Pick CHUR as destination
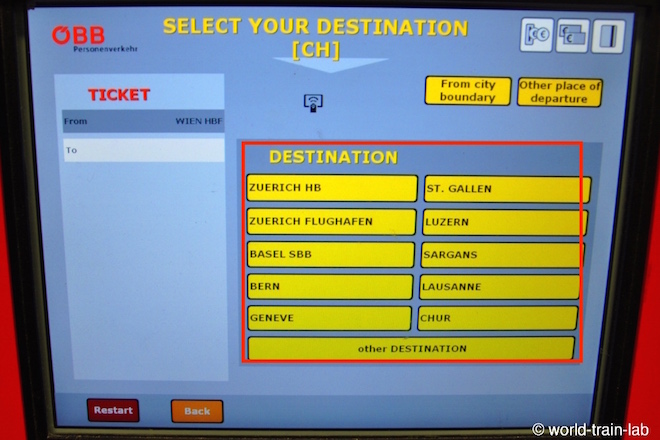Image resolution: width=660 pixels, height=440 pixels. 498,318
